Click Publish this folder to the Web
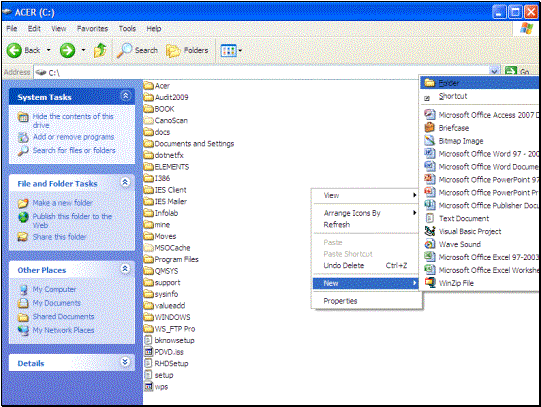The width and height of the screenshot is (541, 407). click(72, 221)
